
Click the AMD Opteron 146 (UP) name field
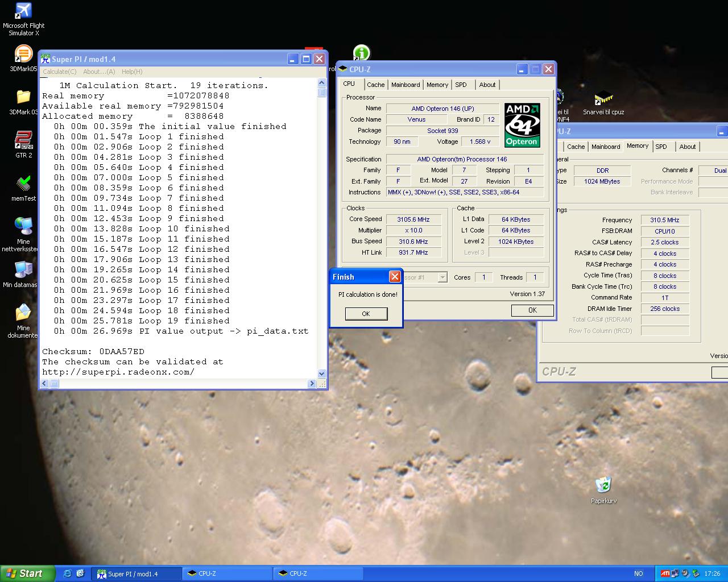click(x=442, y=109)
